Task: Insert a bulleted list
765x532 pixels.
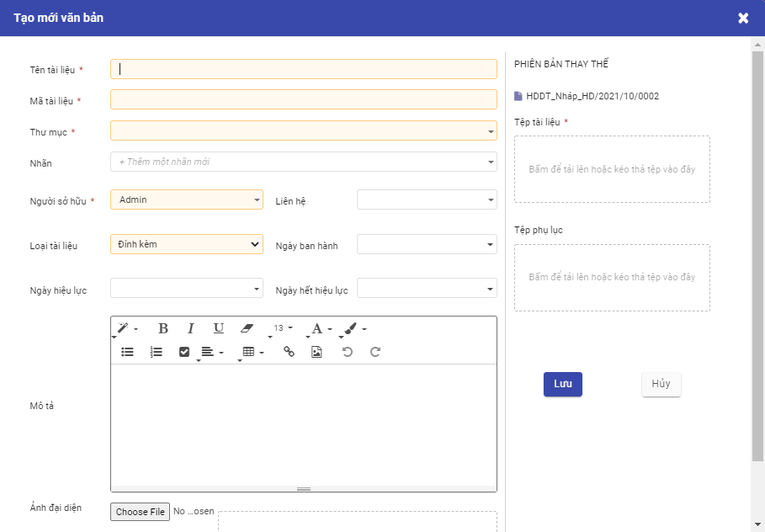Action: [128, 352]
